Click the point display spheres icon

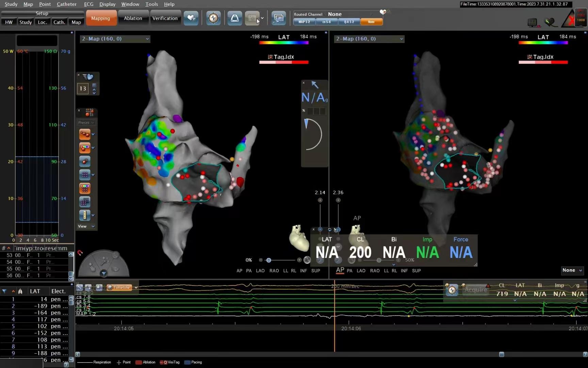(x=84, y=134)
